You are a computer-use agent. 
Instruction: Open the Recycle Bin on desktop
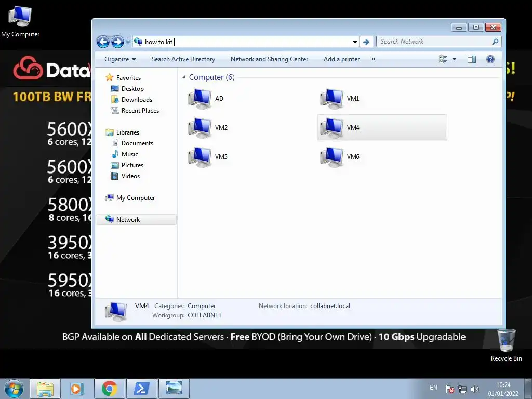pyautogui.click(x=506, y=345)
